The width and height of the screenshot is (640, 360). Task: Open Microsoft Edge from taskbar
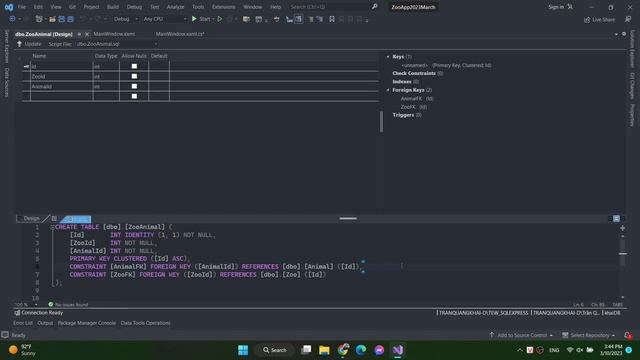pos(361,350)
